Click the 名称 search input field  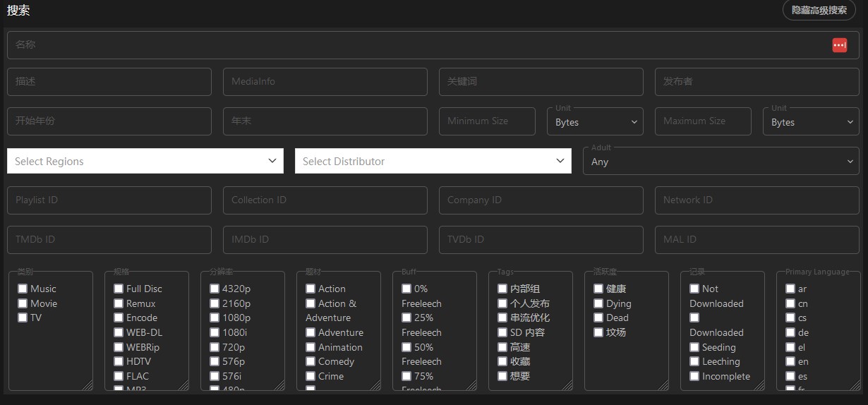(x=416, y=45)
